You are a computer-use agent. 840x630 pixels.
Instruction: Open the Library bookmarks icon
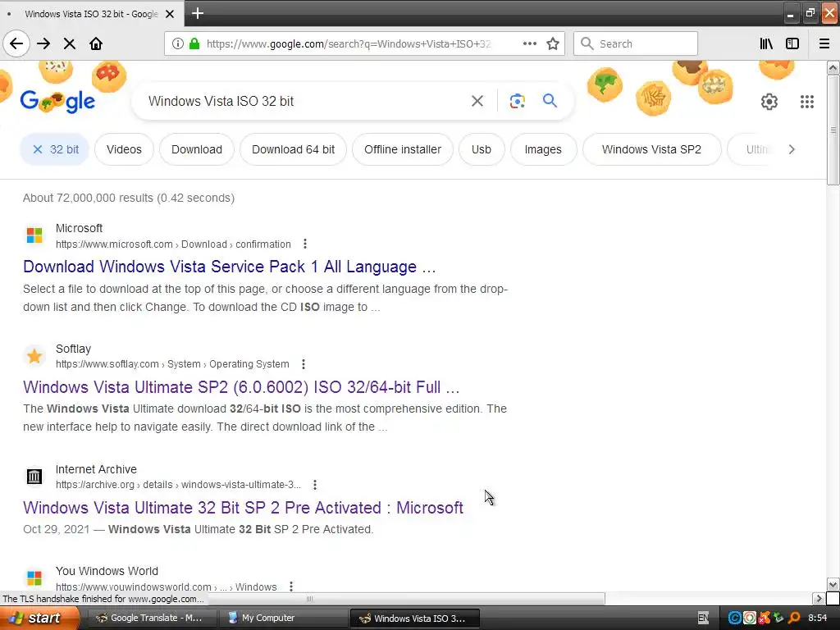click(x=766, y=44)
